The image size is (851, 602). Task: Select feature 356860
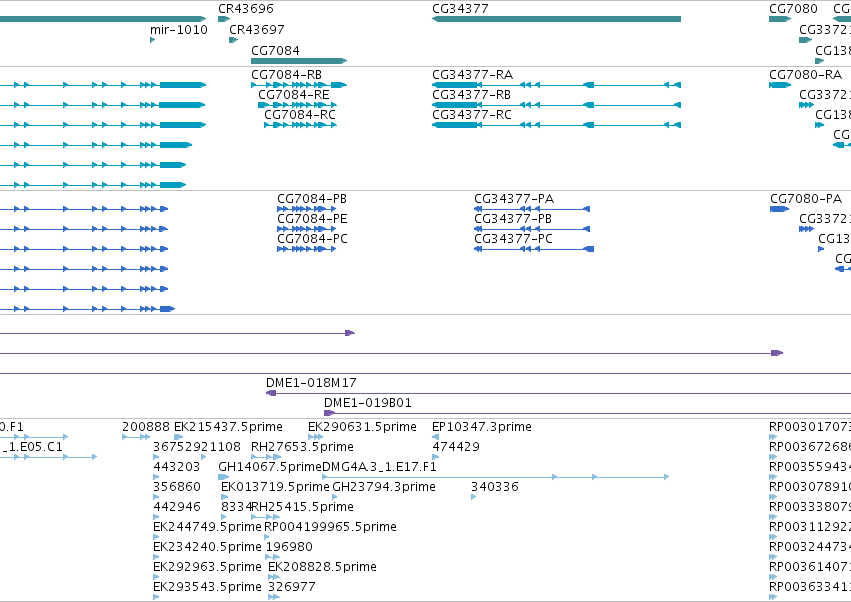(177, 487)
